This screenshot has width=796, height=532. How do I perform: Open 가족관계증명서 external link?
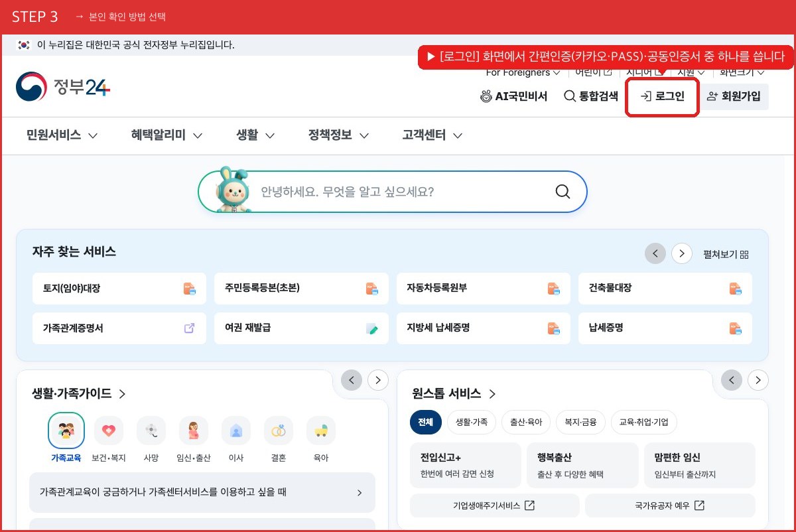tap(119, 328)
